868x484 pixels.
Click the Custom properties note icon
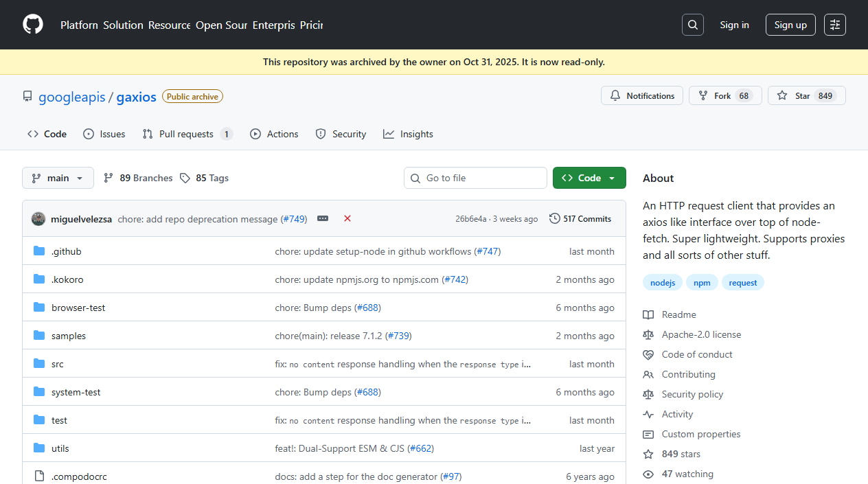[x=648, y=434]
